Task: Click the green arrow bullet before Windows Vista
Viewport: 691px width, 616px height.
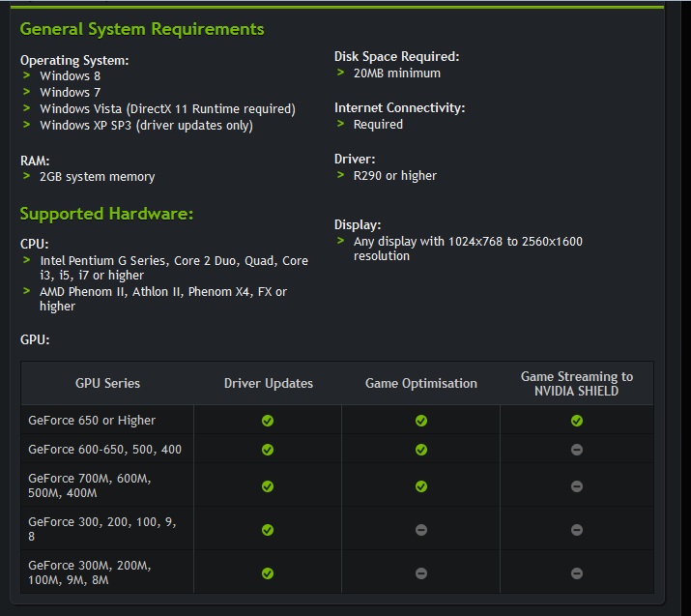Action: point(26,107)
